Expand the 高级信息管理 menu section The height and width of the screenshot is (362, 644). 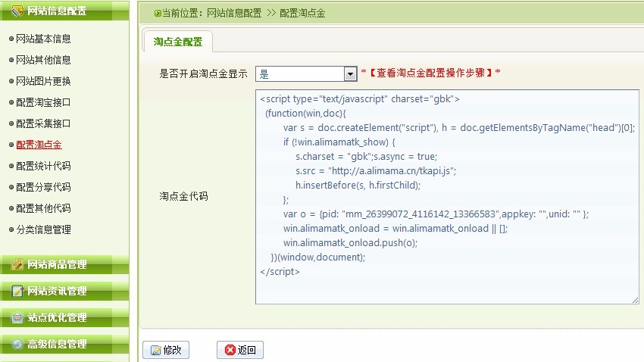pos(64,344)
